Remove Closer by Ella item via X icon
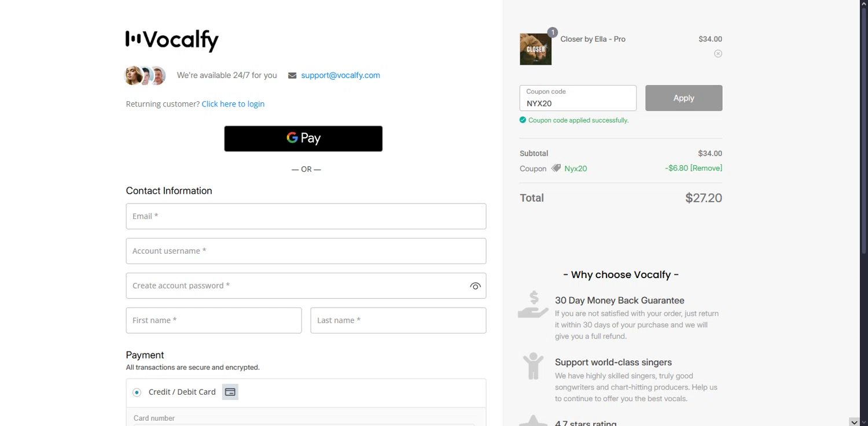The image size is (868, 426). [x=718, y=54]
